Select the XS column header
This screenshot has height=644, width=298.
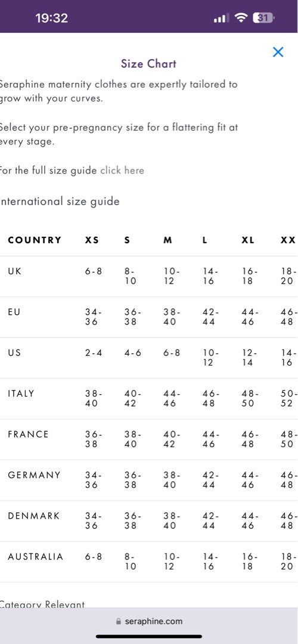[x=92, y=240]
